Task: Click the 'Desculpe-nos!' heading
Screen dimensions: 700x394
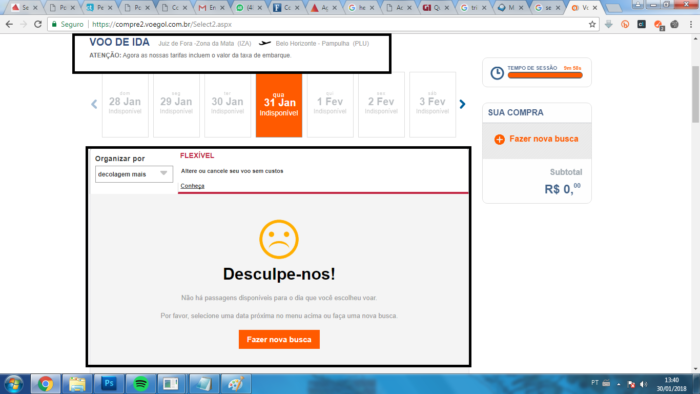Action: click(279, 274)
